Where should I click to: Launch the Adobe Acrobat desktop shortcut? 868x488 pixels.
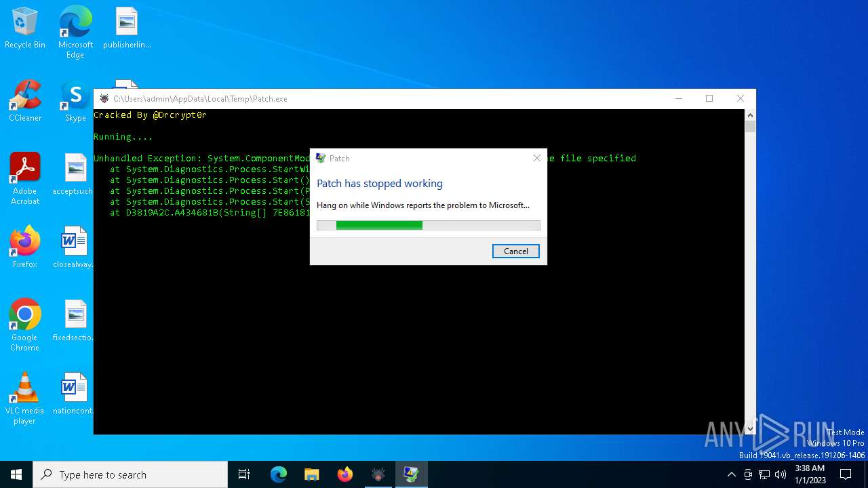tap(25, 178)
